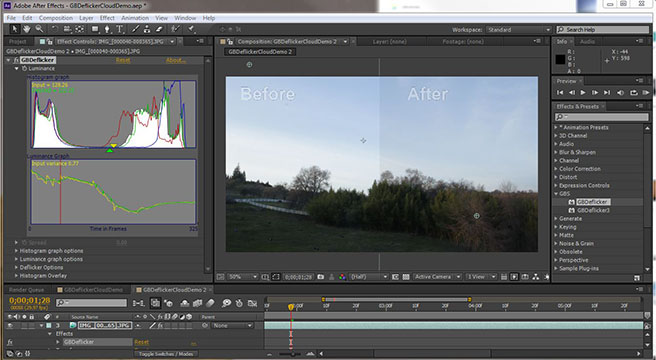Toggle the frame blending timeline icon

pyautogui.click(x=197, y=303)
